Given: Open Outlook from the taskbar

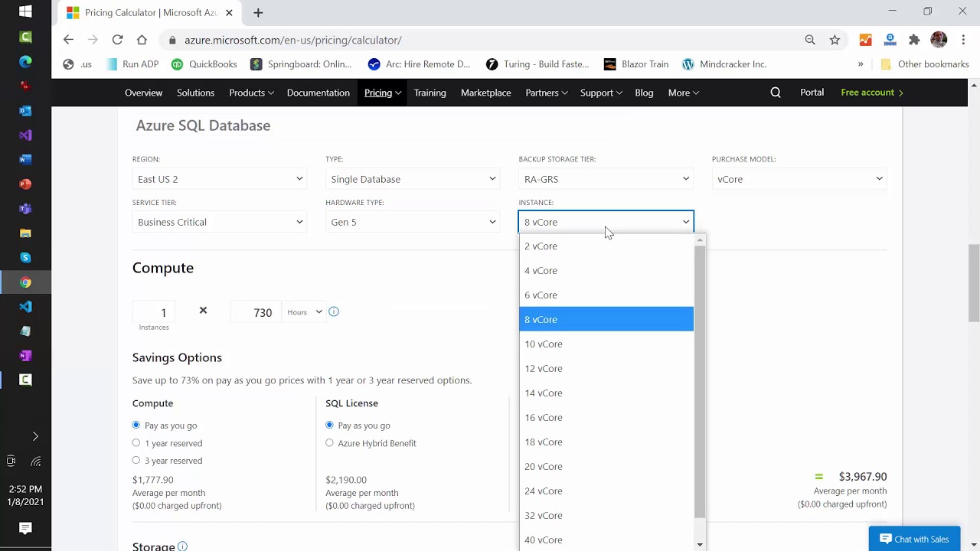Looking at the screenshot, I should click(x=25, y=110).
